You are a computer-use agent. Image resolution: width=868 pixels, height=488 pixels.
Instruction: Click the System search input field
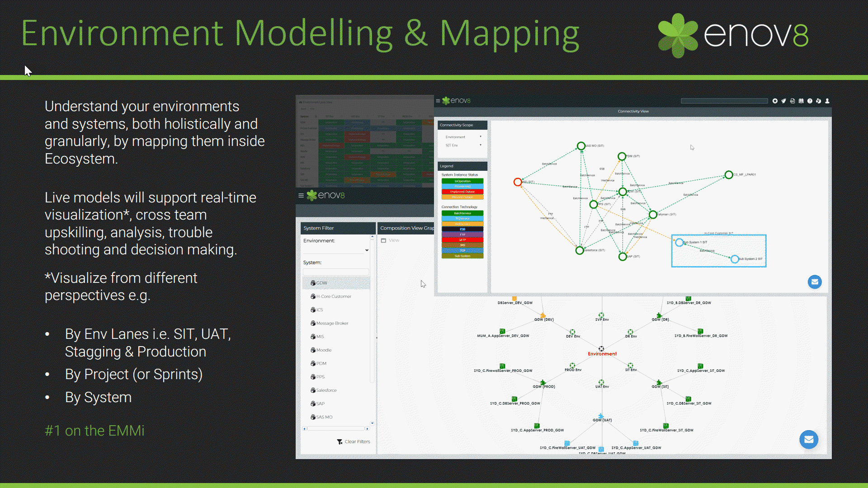pyautogui.click(x=336, y=272)
